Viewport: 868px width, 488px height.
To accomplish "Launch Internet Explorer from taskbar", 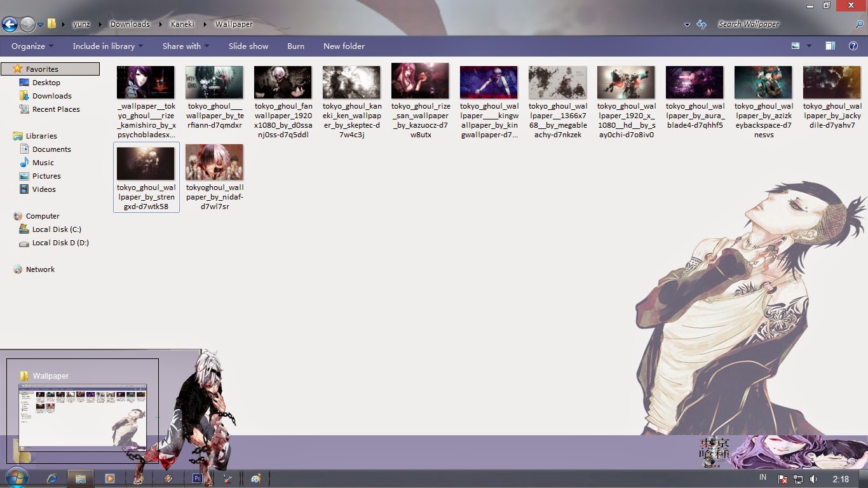I will (52, 478).
